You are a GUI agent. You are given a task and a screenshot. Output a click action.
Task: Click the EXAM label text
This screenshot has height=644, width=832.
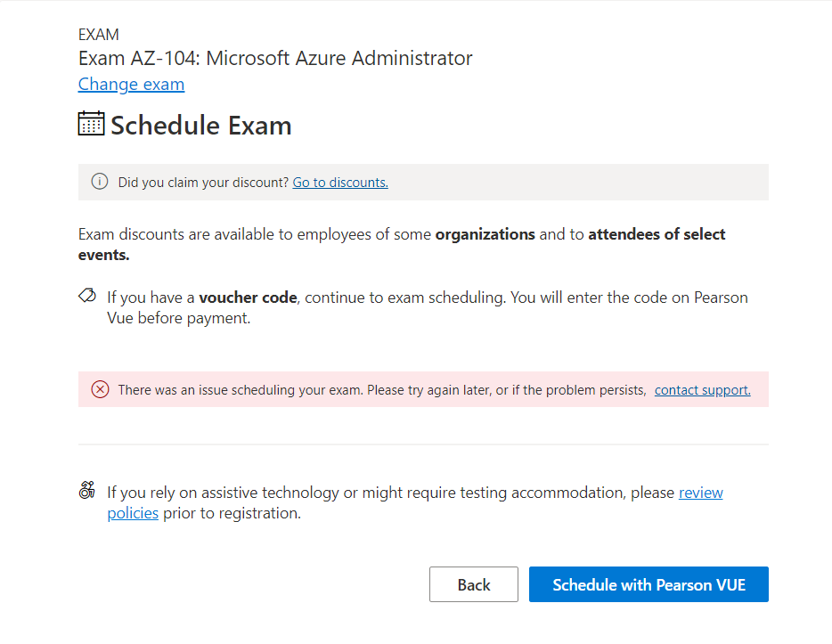click(96, 34)
